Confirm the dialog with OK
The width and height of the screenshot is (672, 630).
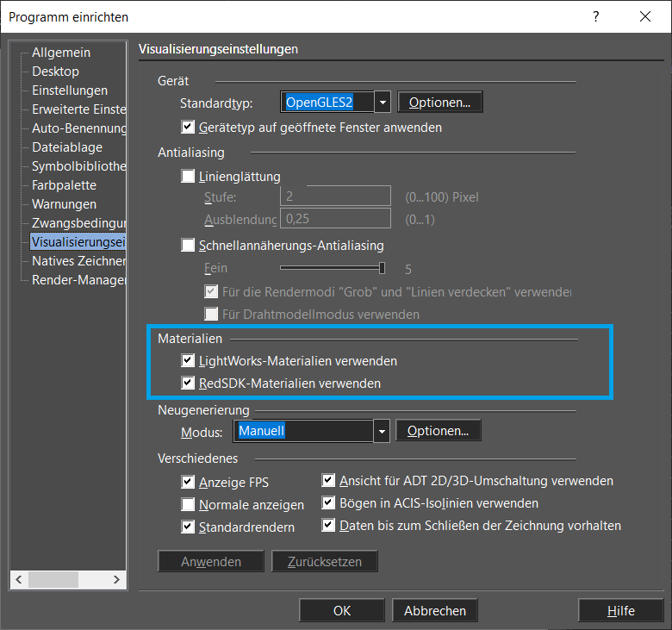coord(342,610)
